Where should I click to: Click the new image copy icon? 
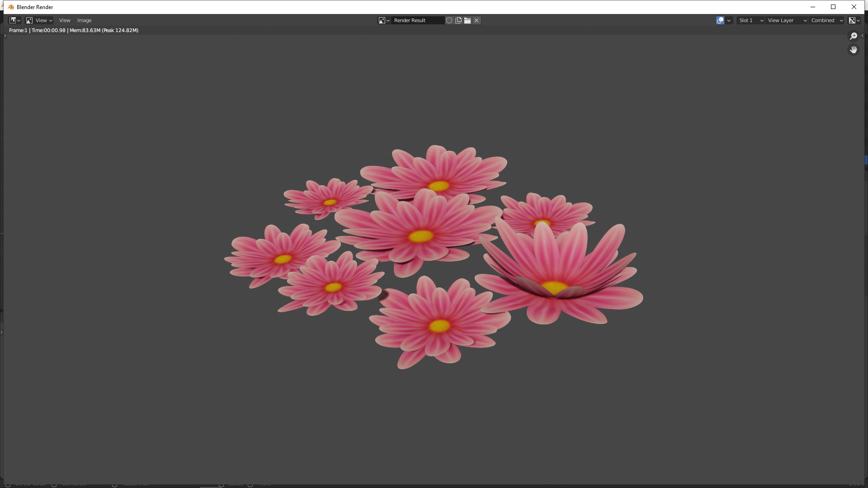coord(458,20)
